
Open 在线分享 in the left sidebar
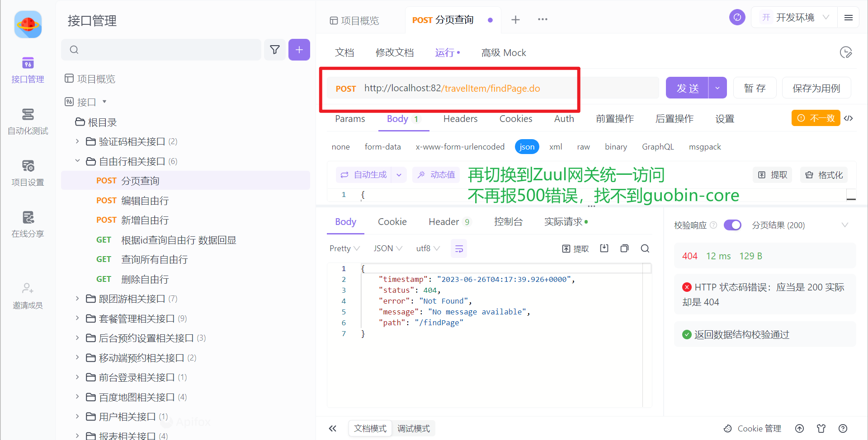pos(28,224)
